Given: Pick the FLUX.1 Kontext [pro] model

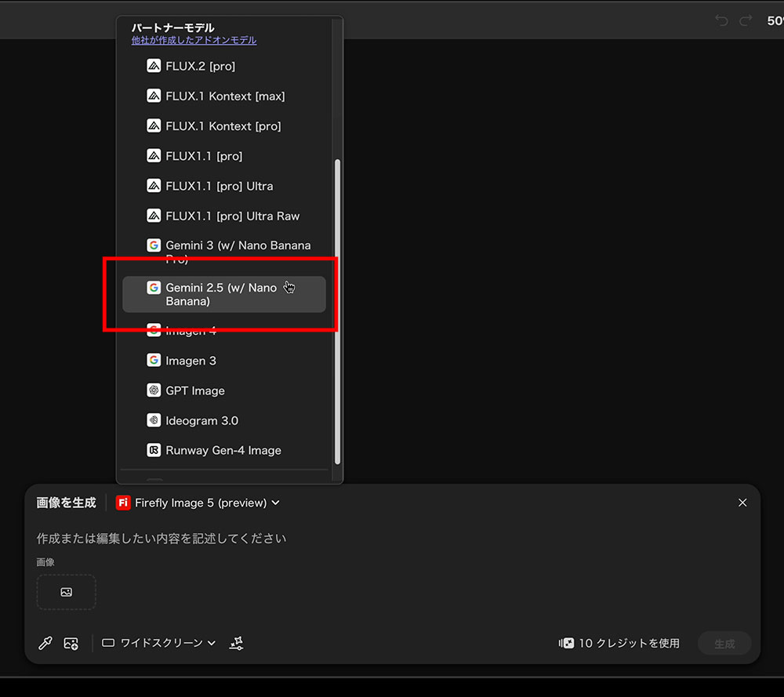Looking at the screenshot, I should [224, 126].
